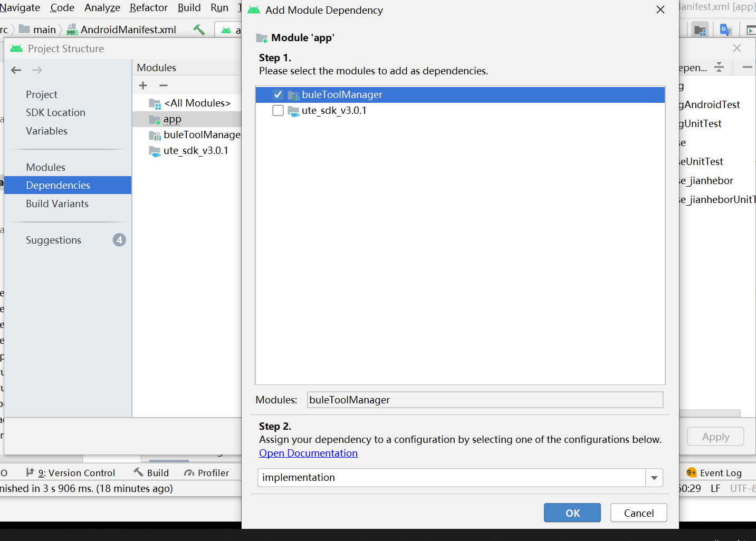This screenshot has height=541, width=756.
Task: Remove module with the minus icon
Action: coord(164,85)
